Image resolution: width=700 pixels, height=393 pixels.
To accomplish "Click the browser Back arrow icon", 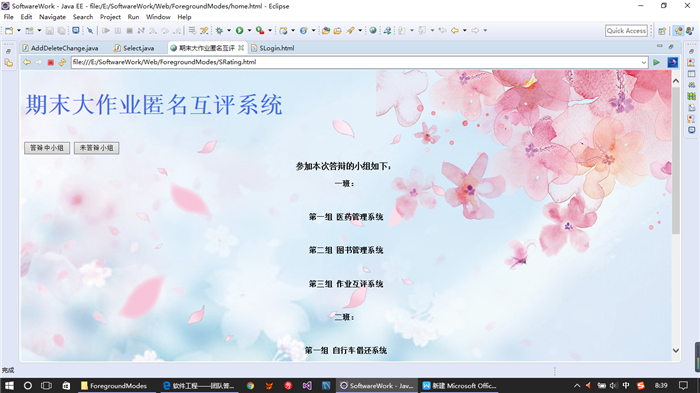I will tap(27, 62).
